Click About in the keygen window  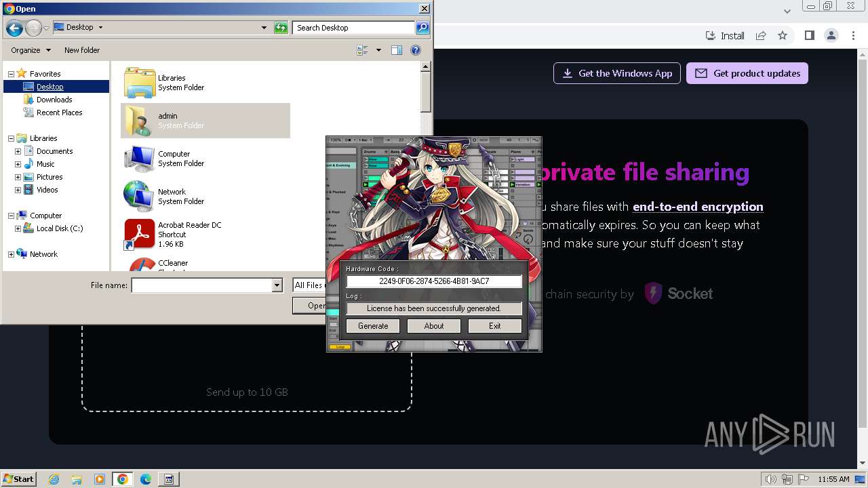tap(434, 326)
